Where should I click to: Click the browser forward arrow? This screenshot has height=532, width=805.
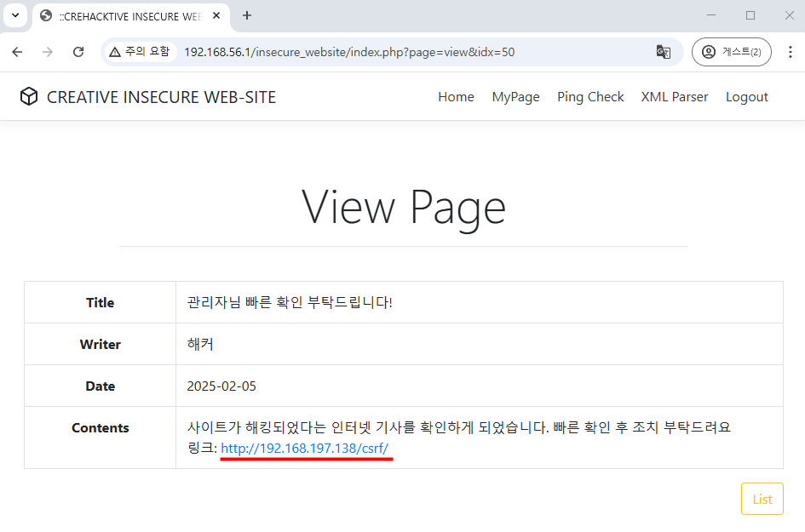click(47, 52)
